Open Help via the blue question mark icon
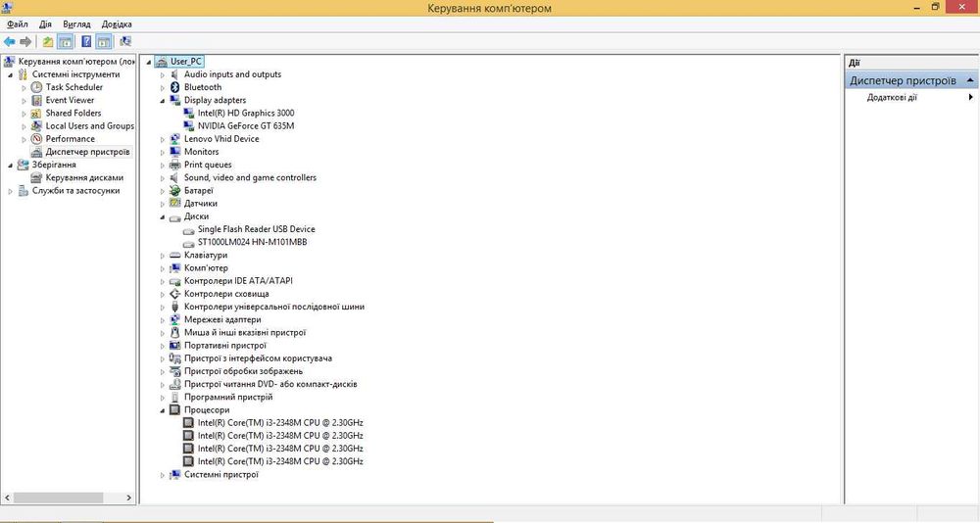 pos(87,42)
